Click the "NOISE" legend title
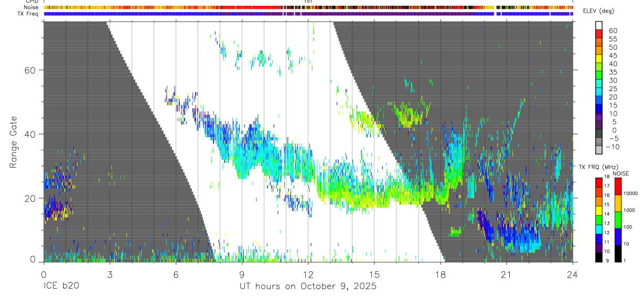The height and width of the screenshot is (297, 644). (x=620, y=173)
